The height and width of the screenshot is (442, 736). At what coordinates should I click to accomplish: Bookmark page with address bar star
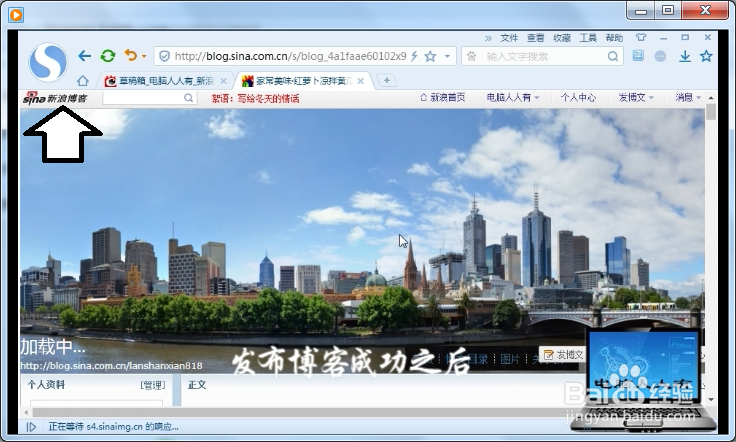[x=430, y=56]
